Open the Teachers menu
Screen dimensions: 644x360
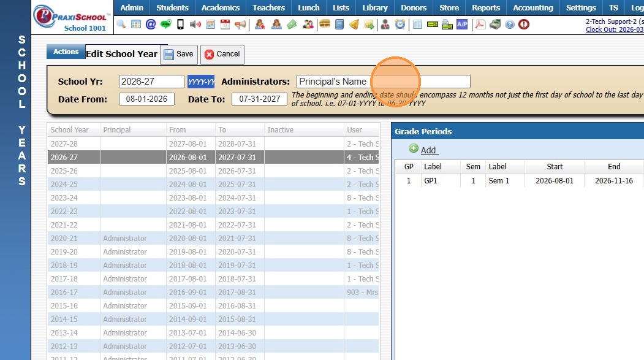pos(268,8)
